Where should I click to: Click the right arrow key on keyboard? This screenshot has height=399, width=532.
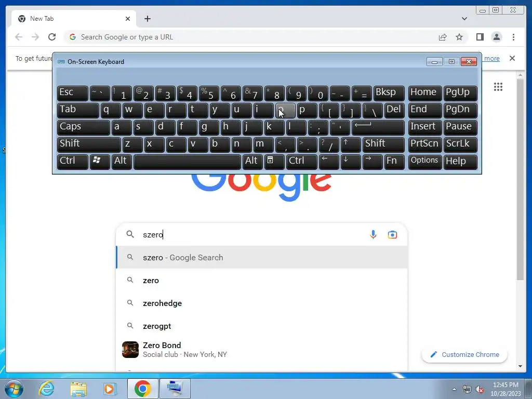coord(372,161)
